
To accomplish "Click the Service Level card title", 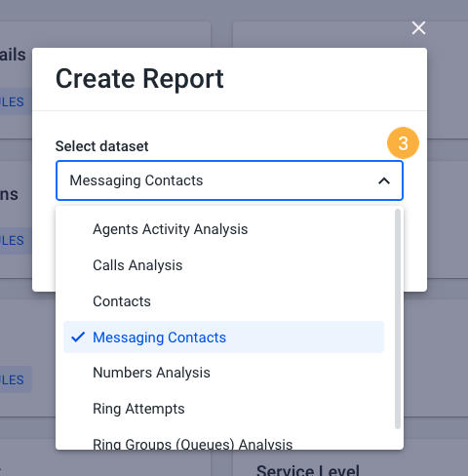I will click(x=308, y=470).
